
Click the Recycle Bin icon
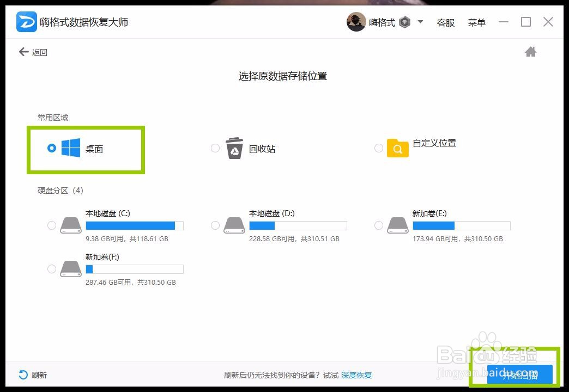pos(234,148)
